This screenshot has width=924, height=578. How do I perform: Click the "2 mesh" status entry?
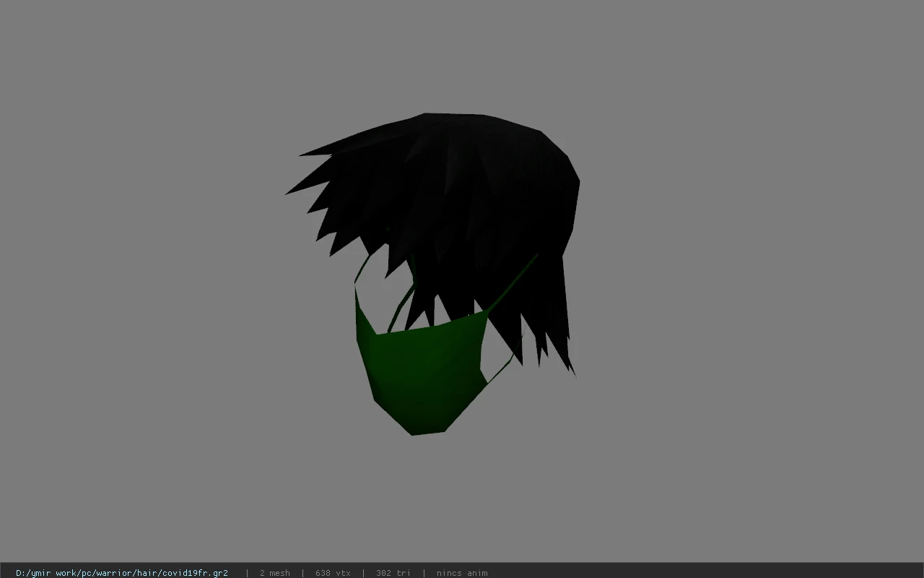coord(275,573)
